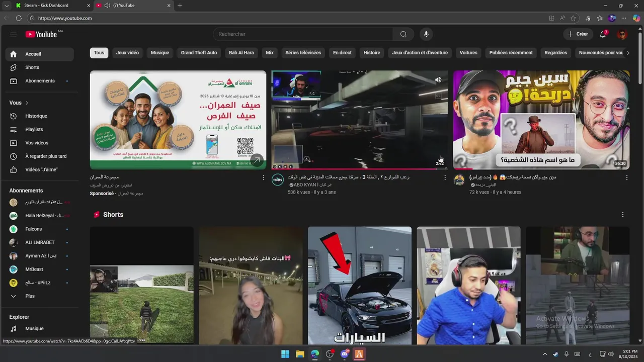Go to Abonnements in sidebar

(x=40, y=81)
